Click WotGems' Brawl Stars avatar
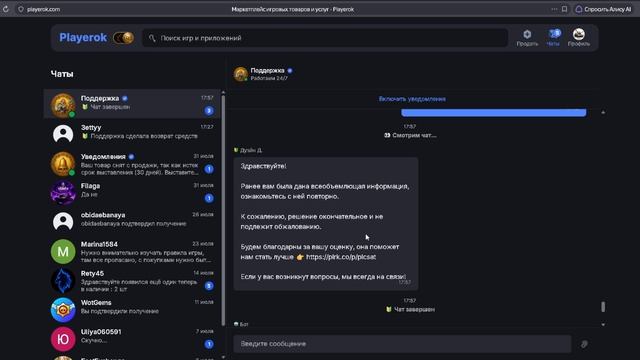 coord(63,310)
